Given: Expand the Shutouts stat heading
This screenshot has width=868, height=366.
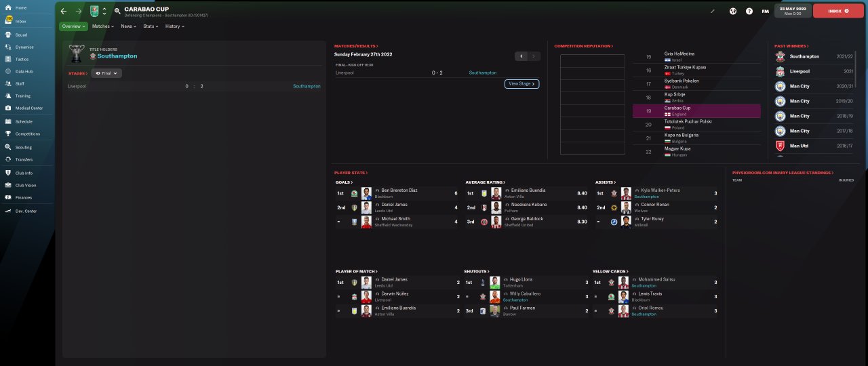Looking at the screenshot, I should [x=478, y=271].
